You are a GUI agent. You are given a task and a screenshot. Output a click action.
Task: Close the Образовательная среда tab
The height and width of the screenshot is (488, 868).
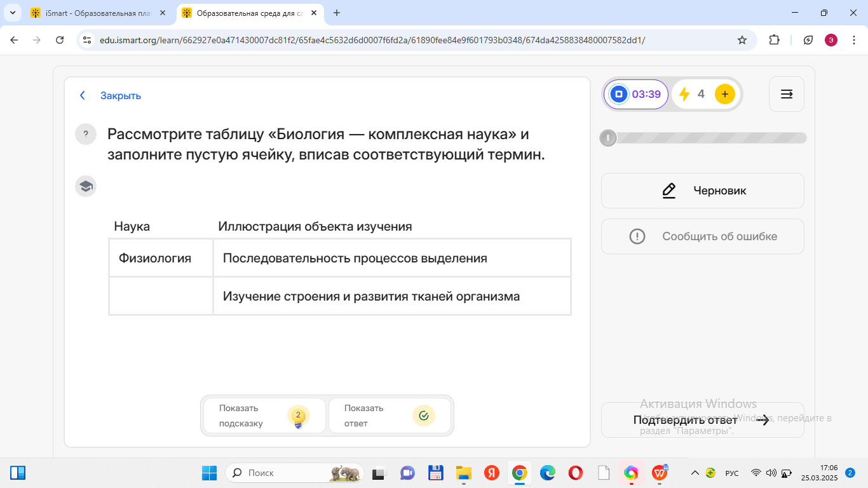314,13
